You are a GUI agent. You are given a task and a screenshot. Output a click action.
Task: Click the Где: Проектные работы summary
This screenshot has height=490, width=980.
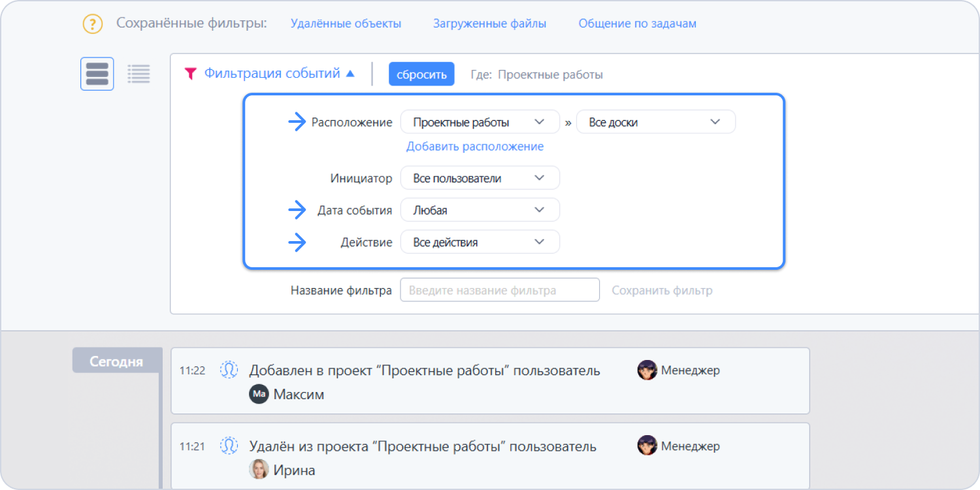pyautogui.click(x=536, y=74)
